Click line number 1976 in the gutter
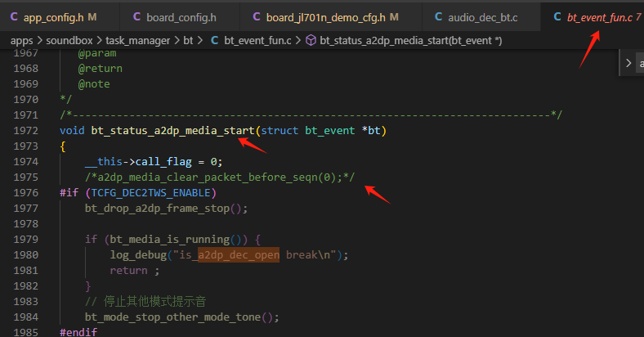The image size is (644, 337). (x=26, y=193)
